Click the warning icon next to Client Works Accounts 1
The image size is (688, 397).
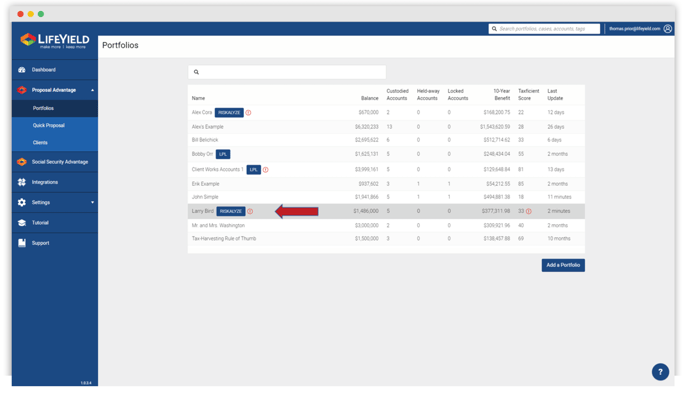click(x=265, y=170)
